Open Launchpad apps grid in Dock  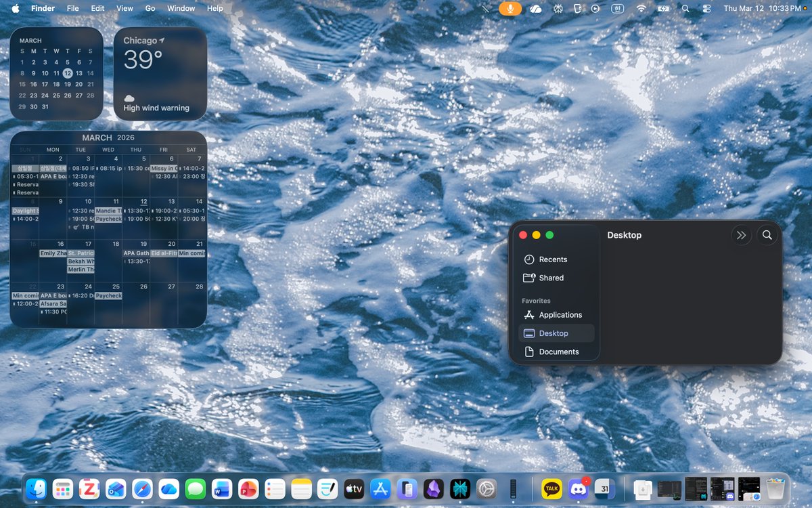coord(63,488)
